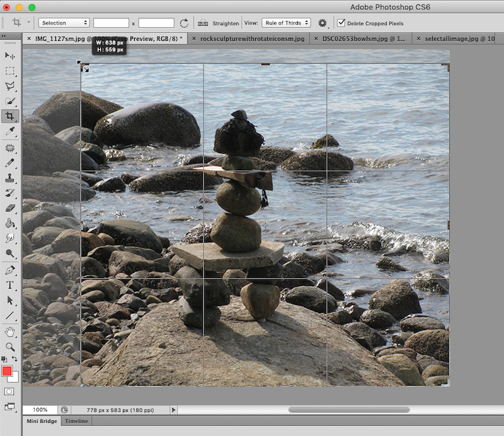Click the crop height input field
This screenshot has width=504, height=436.
[156, 23]
